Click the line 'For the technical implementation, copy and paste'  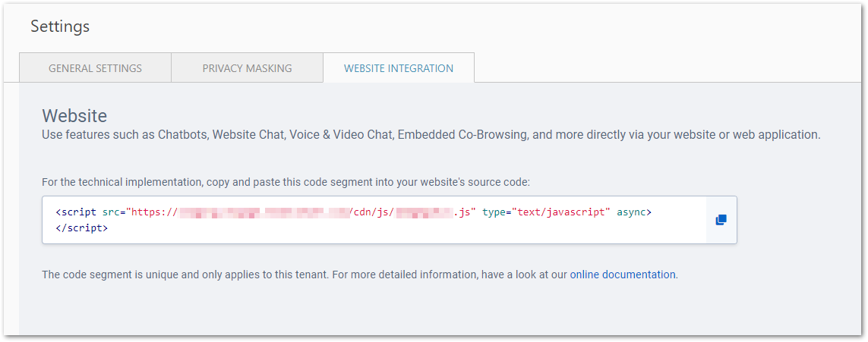click(286, 182)
